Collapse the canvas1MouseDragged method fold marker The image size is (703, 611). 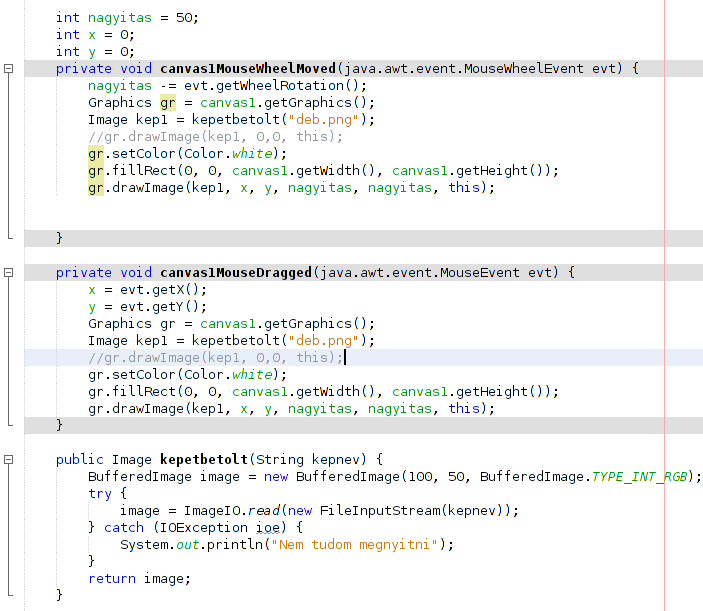tap(8, 272)
